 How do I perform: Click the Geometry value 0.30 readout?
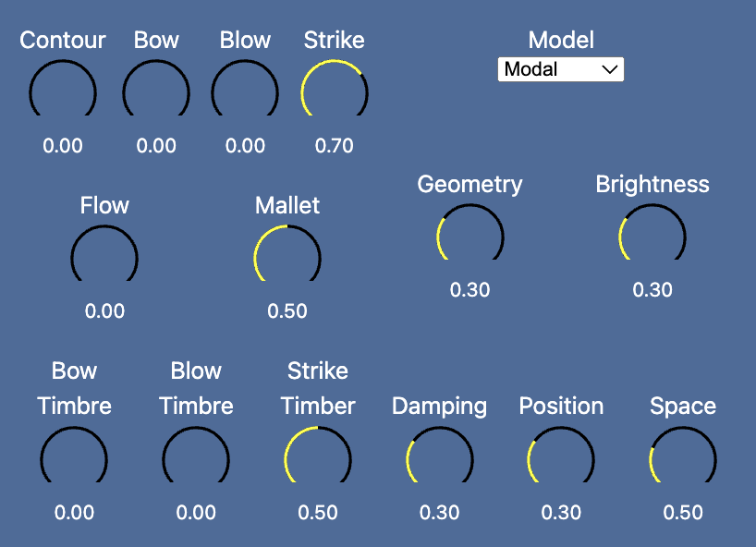470,289
